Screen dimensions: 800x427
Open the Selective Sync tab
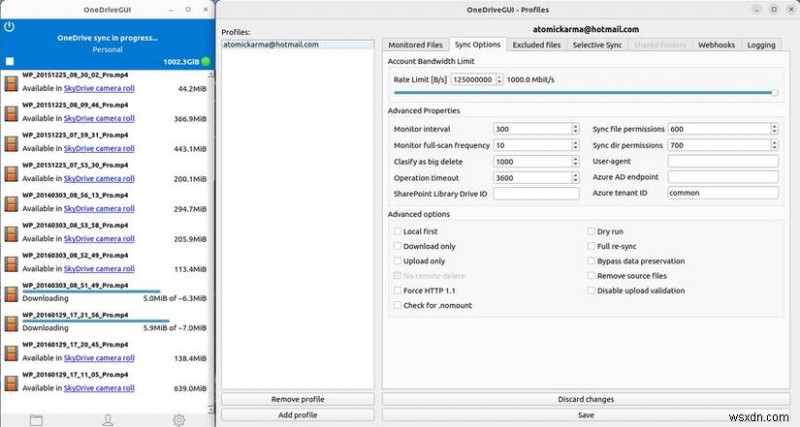click(597, 45)
